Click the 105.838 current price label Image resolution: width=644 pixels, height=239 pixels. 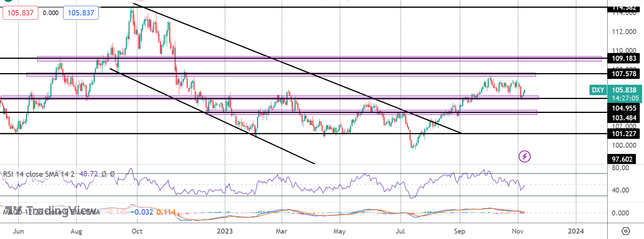(x=624, y=90)
